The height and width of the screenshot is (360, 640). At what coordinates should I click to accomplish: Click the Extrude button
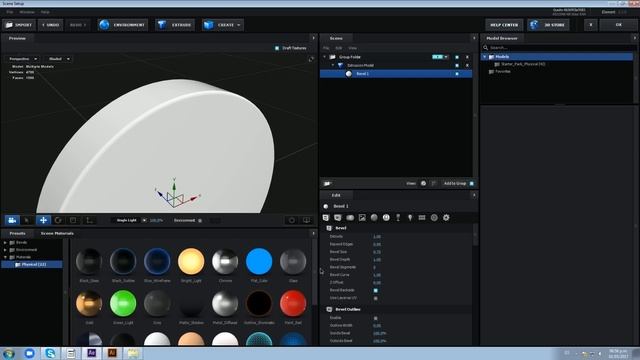point(175,25)
